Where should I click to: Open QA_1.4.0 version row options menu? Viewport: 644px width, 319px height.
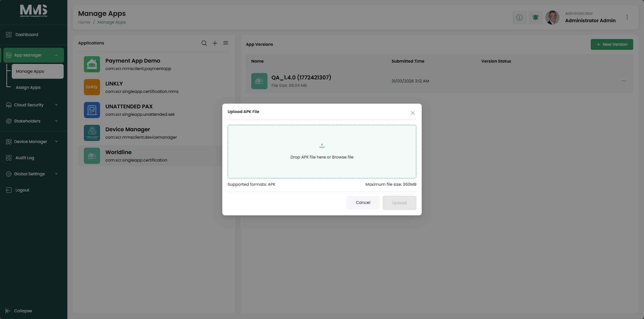[x=624, y=81]
